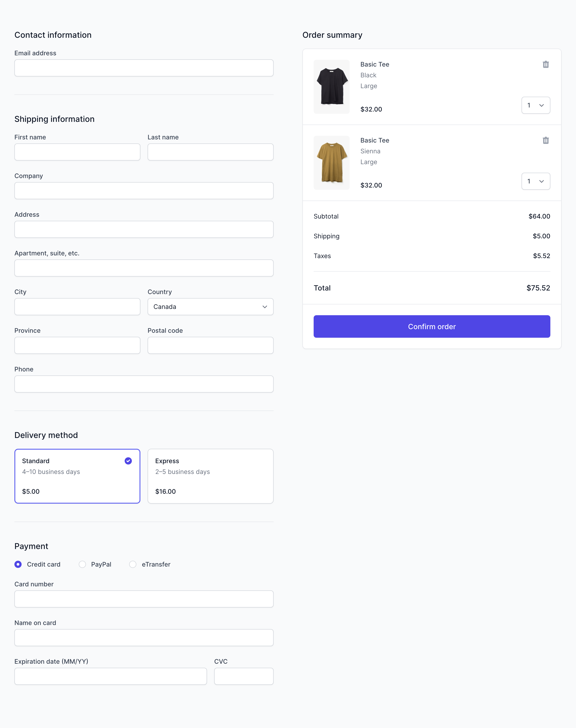Select the Credit card payment option
576x728 pixels.
[x=18, y=564]
